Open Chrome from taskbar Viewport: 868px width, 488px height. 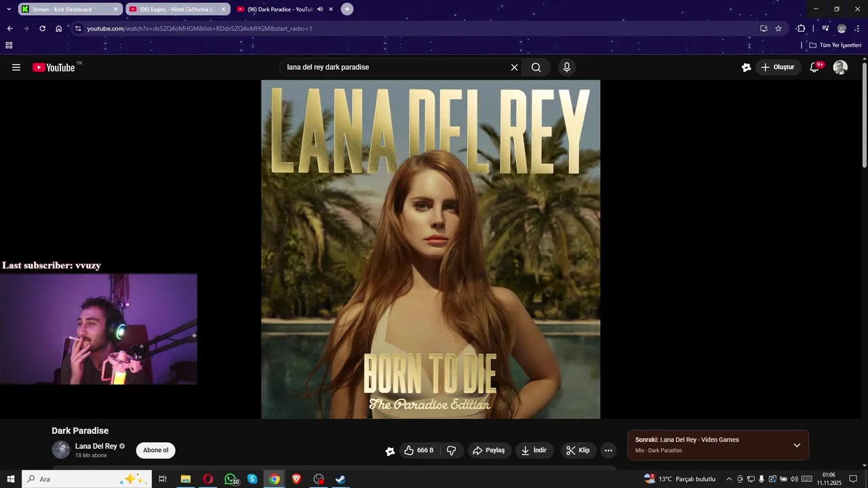(x=274, y=479)
